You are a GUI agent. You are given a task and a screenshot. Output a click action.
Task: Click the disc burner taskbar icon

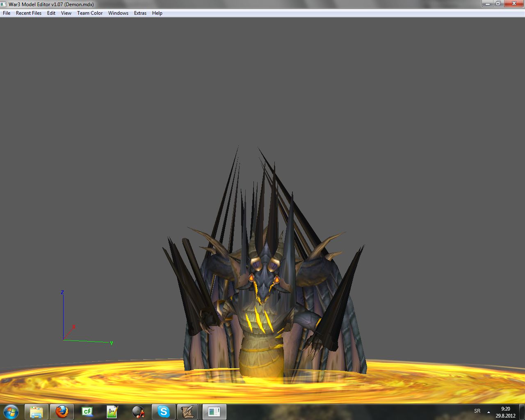[x=138, y=412]
